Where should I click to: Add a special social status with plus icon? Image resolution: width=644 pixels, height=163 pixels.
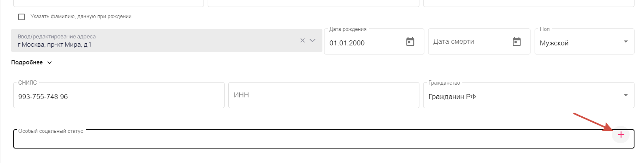pyautogui.click(x=620, y=135)
